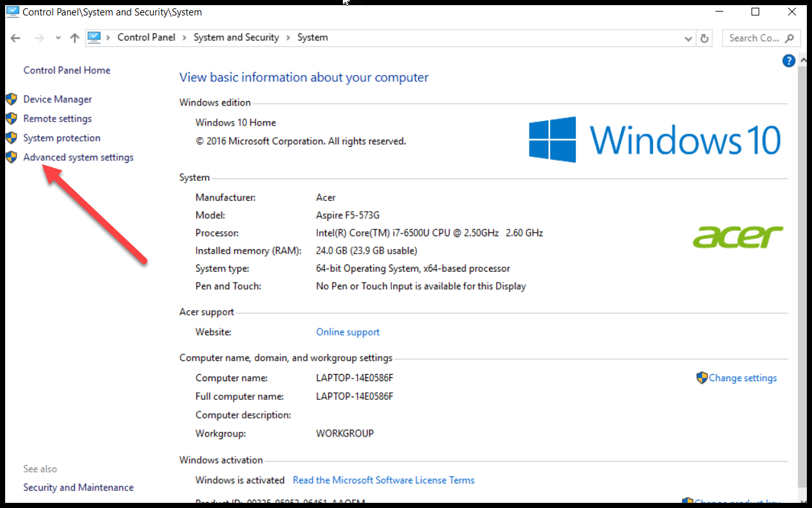
Task: Click the computer icon in address bar
Action: pos(95,37)
